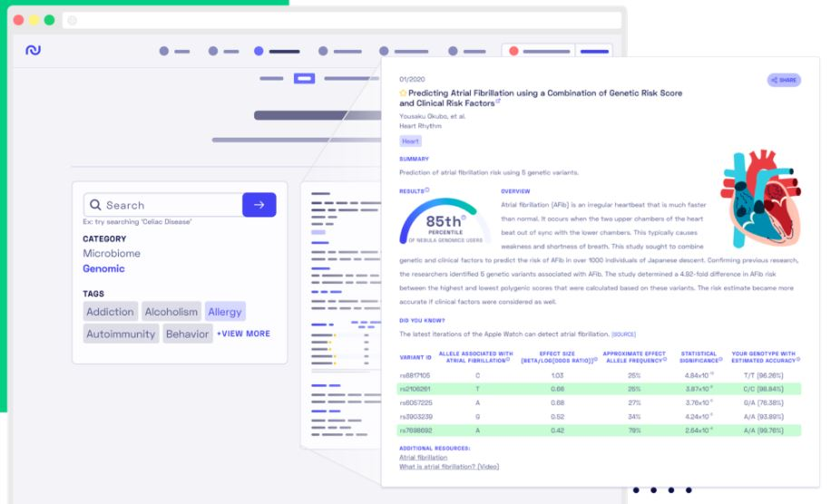
Task: Click the search arrow submit button
Action: [x=259, y=205]
